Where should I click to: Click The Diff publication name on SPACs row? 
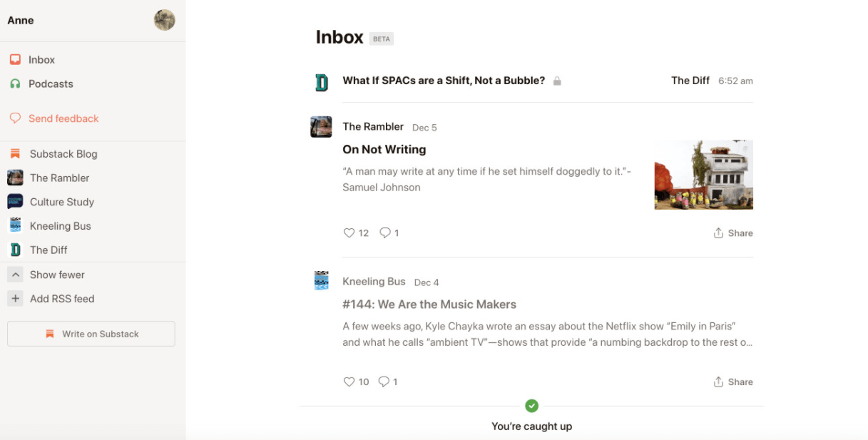[x=690, y=81]
